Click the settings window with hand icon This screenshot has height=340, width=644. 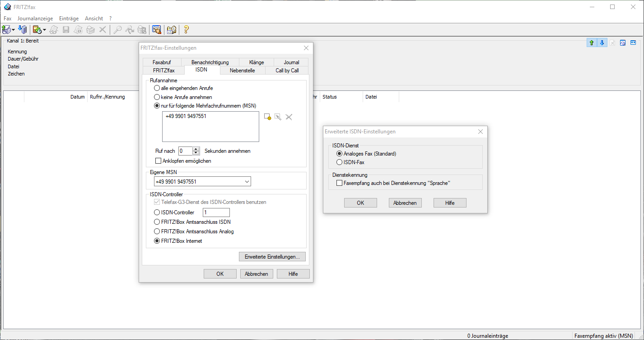157,30
